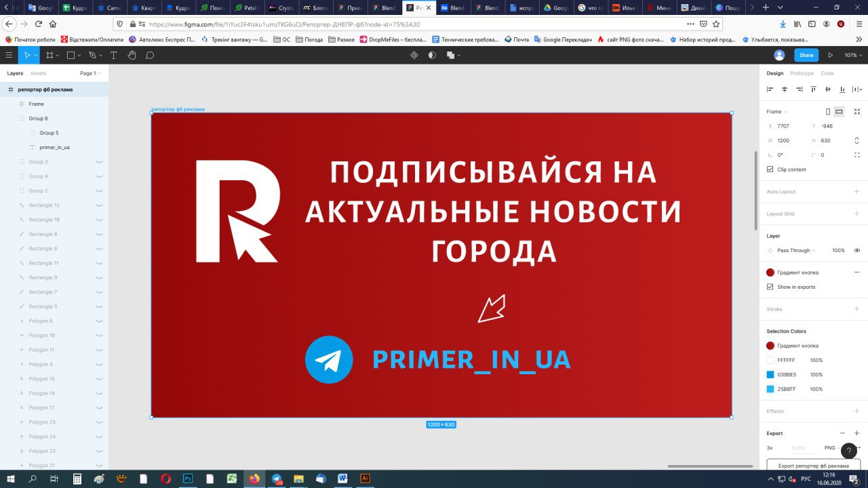Viewport: 868px width, 488px height.
Task: Switch to the Code tab
Action: [827, 73]
